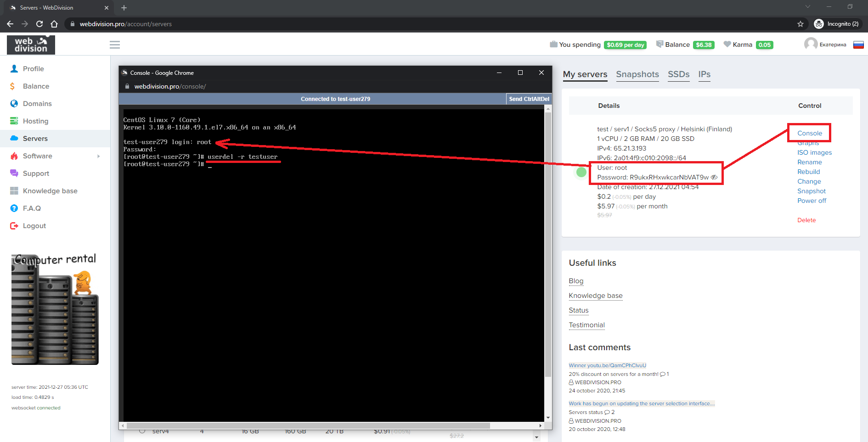Select the serv4 radio button
This screenshot has width=868, height=442.
pyautogui.click(x=142, y=431)
